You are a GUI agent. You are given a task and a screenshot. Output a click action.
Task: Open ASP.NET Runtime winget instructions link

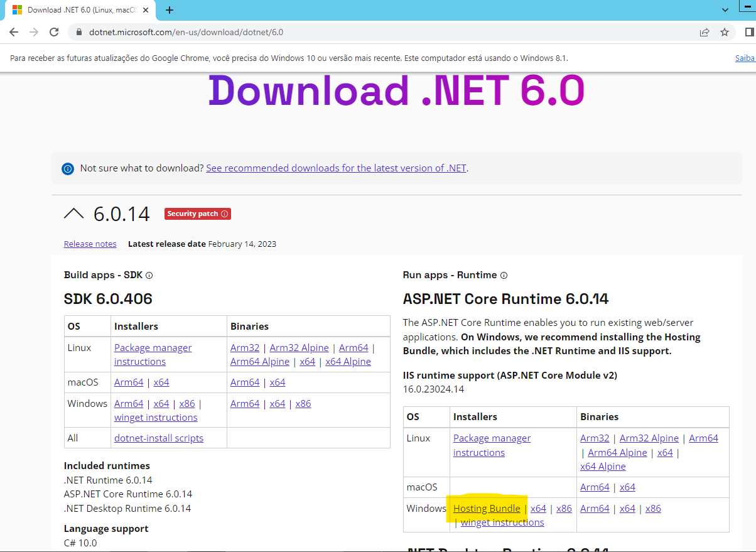point(502,522)
